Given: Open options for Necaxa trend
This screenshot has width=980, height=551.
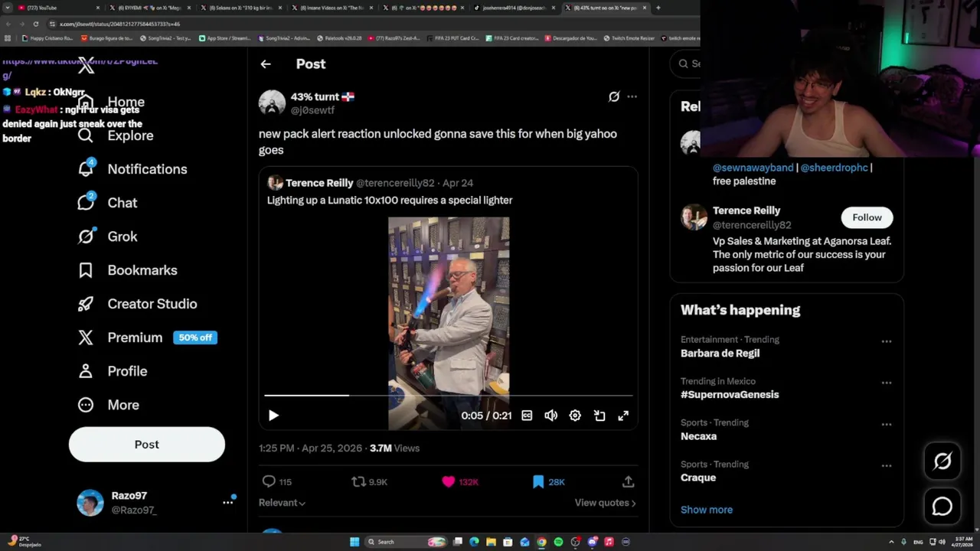Looking at the screenshot, I should [886, 424].
